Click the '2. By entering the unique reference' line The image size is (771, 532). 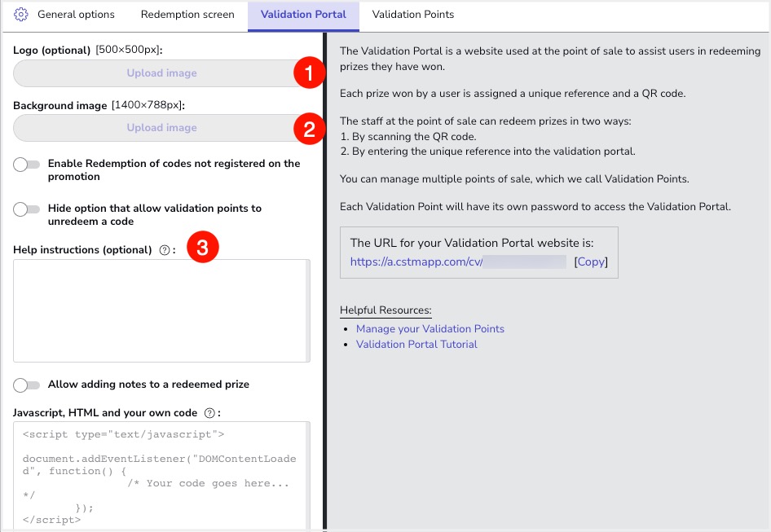487,152
